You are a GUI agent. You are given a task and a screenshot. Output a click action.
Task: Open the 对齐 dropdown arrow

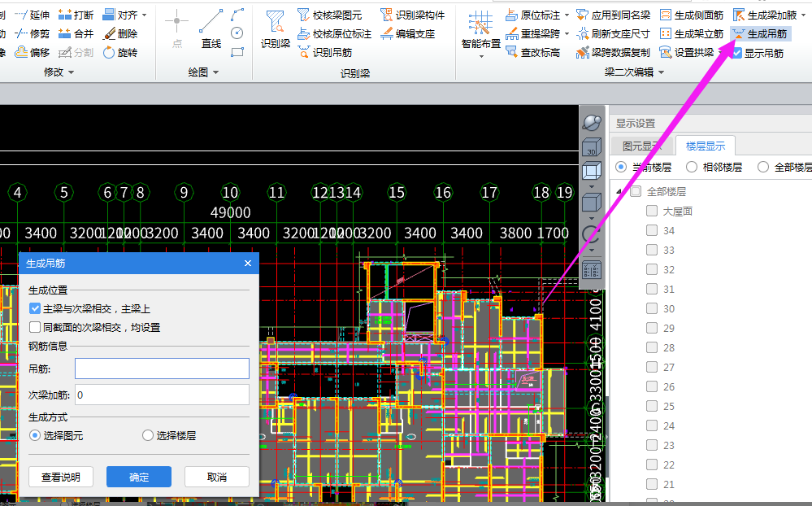point(144,15)
